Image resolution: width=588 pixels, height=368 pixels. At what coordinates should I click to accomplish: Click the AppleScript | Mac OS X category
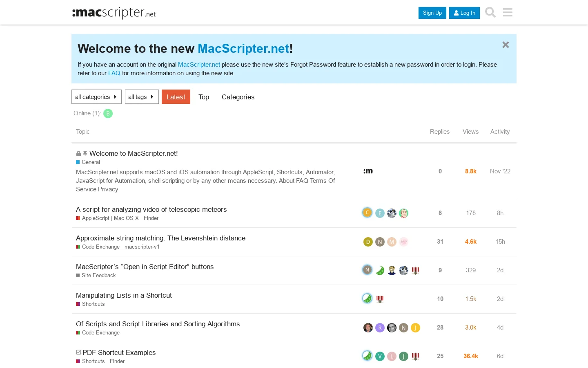tap(107, 218)
